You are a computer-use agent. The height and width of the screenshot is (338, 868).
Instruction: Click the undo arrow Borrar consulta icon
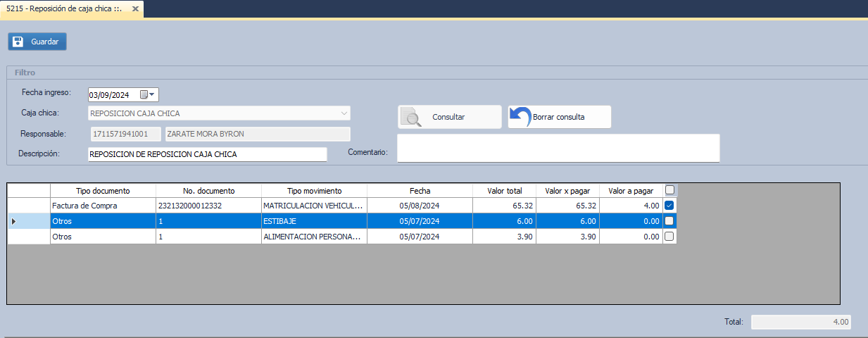click(520, 117)
